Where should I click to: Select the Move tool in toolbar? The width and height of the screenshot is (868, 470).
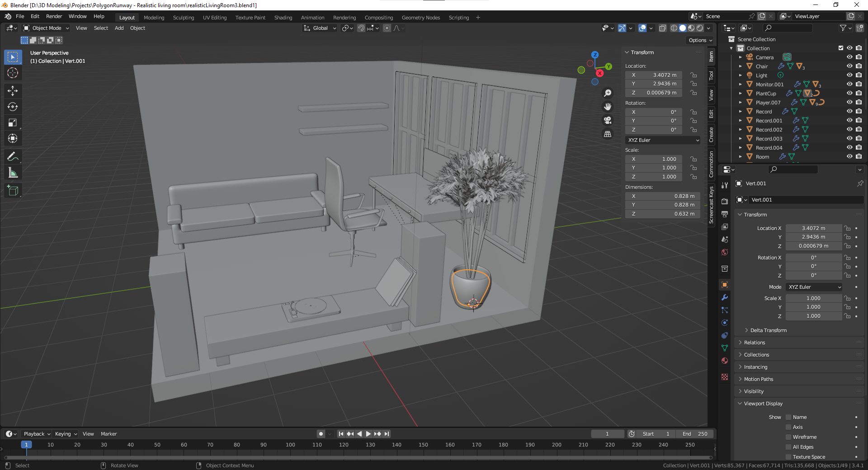(x=13, y=91)
